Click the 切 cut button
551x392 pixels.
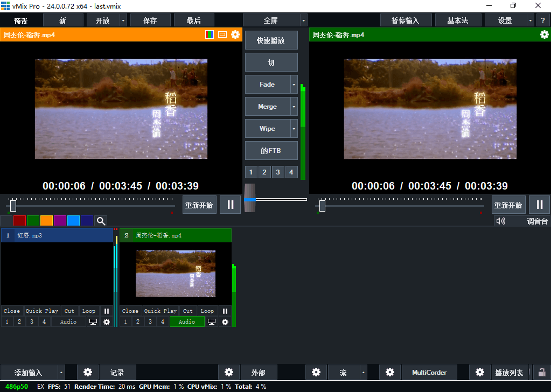[x=271, y=62]
